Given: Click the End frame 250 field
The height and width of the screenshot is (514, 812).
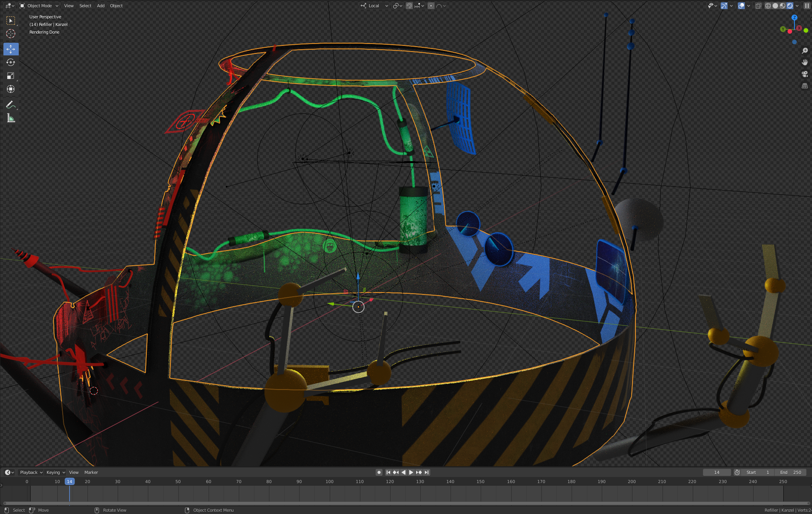Looking at the screenshot, I should pyautogui.click(x=791, y=472).
